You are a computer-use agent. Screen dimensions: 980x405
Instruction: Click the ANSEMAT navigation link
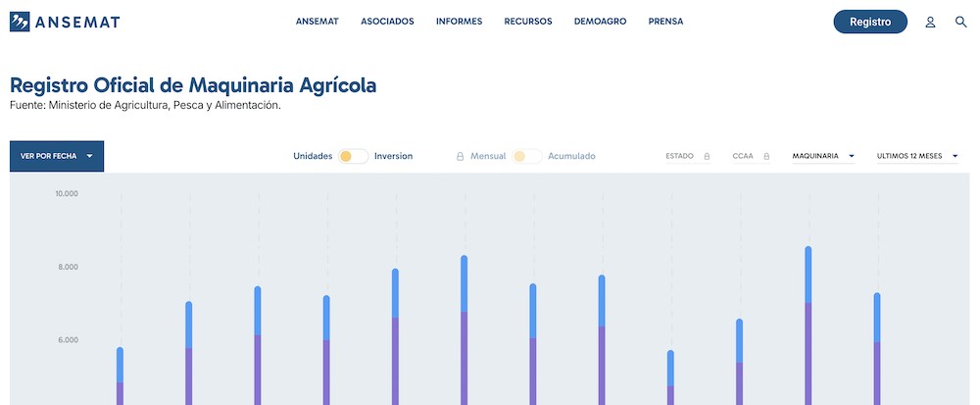coord(318,22)
